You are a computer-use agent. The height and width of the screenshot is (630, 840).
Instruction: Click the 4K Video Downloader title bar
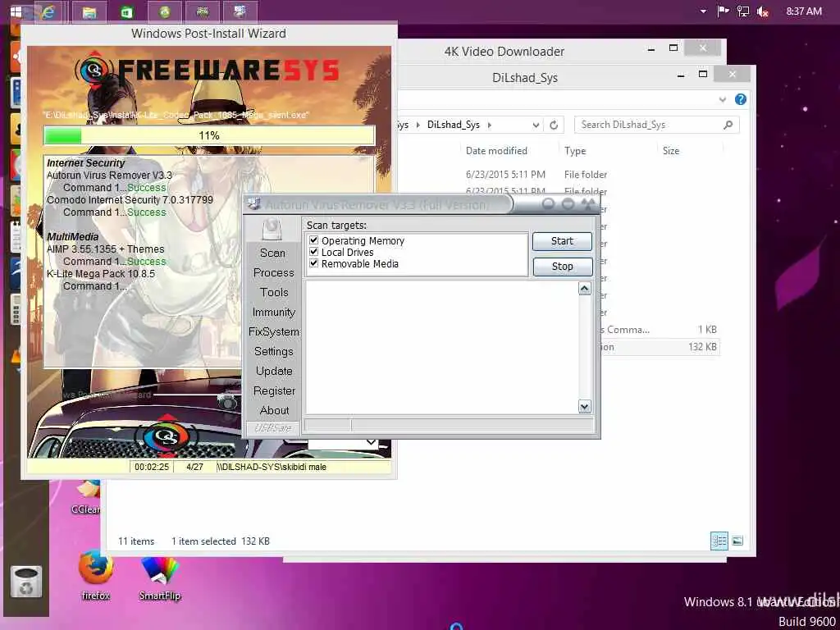(504, 52)
